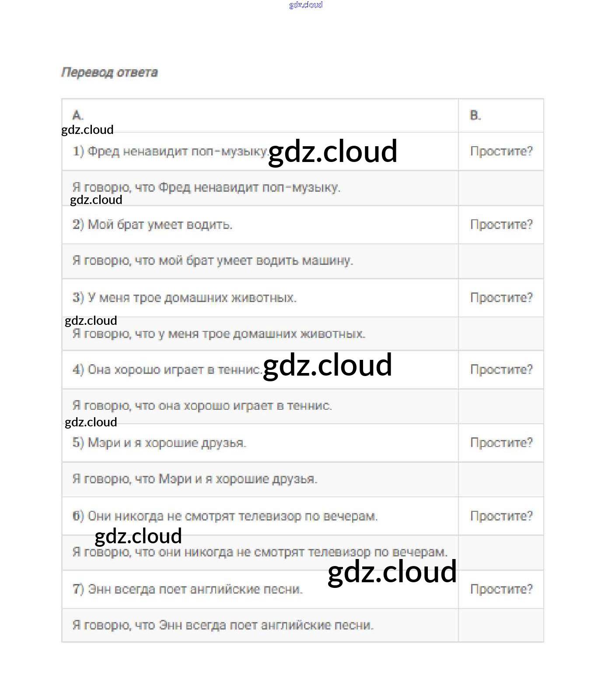Click "Простите?" next to sentence 7
612x700 pixels.
point(501,589)
